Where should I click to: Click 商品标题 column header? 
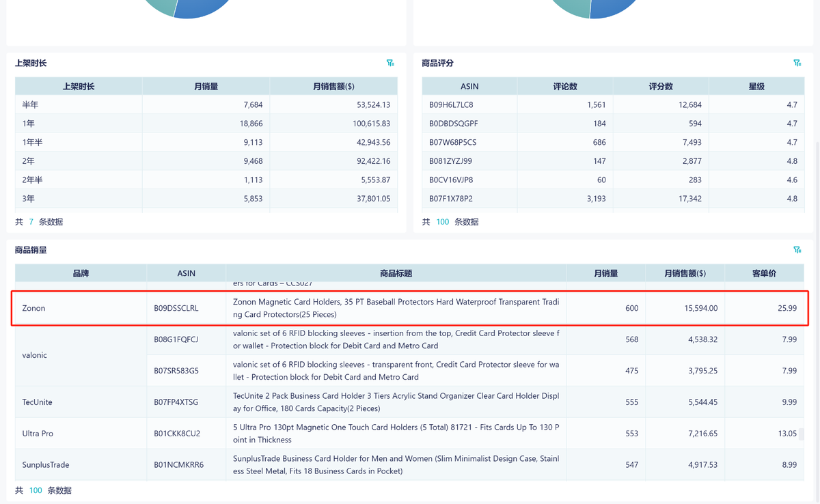click(396, 273)
